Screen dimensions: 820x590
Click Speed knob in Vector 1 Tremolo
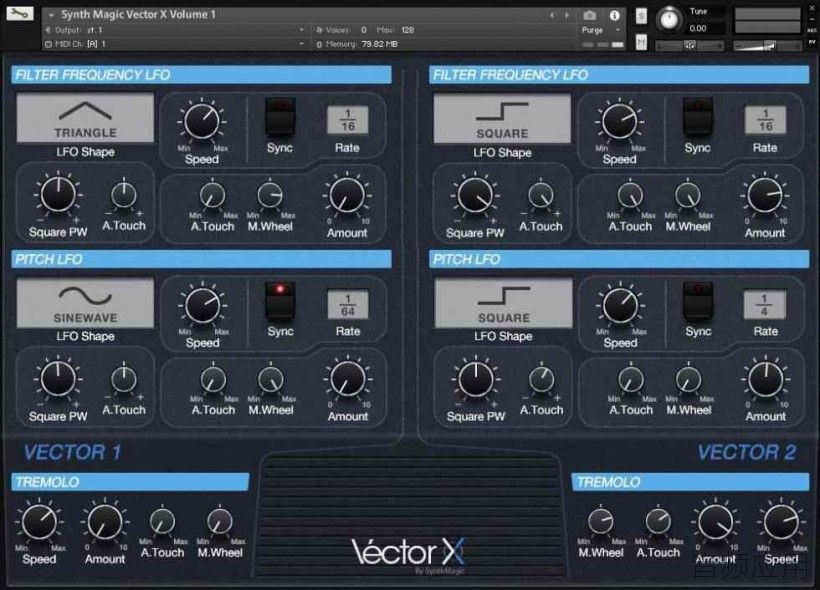point(39,523)
